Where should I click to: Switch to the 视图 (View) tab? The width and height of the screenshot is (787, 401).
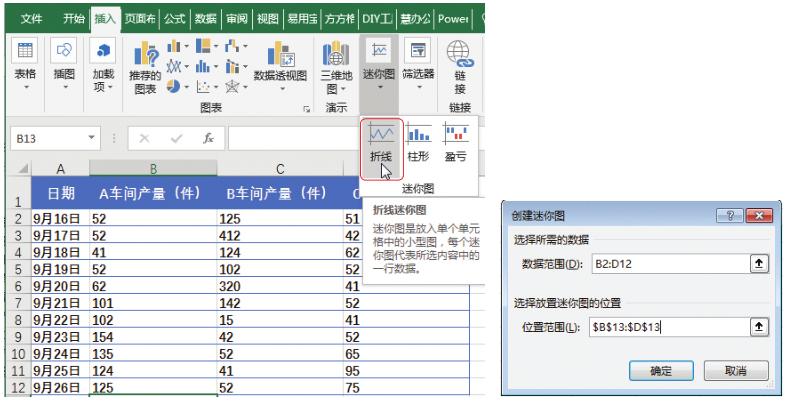pyautogui.click(x=268, y=19)
